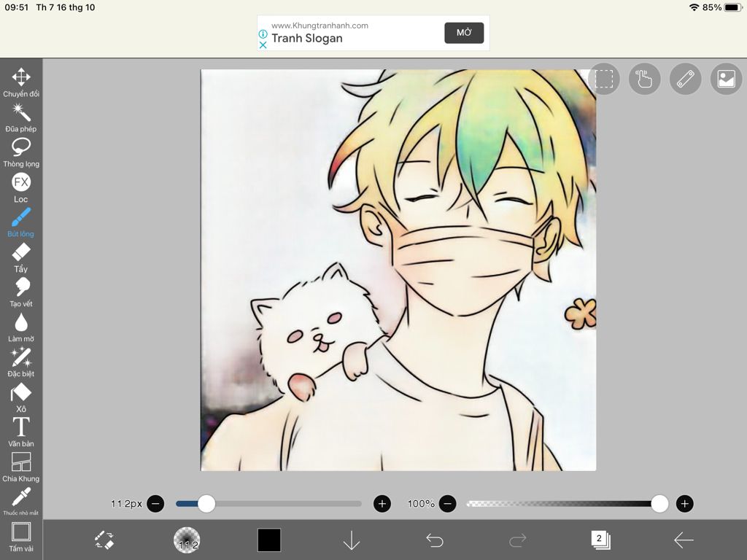Decrease opacity with minus button
The width and height of the screenshot is (747, 560).
(x=447, y=504)
